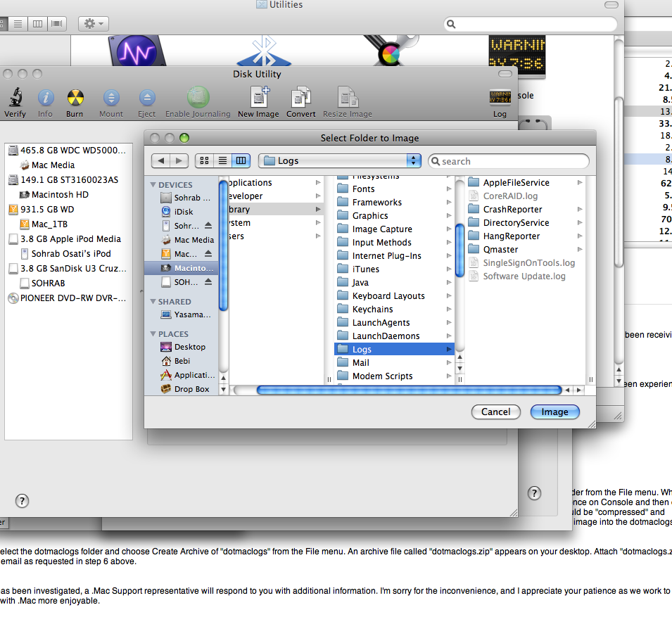This screenshot has height=624, width=672.
Task: Click the Burn toolbar icon
Action: point(75,98)
